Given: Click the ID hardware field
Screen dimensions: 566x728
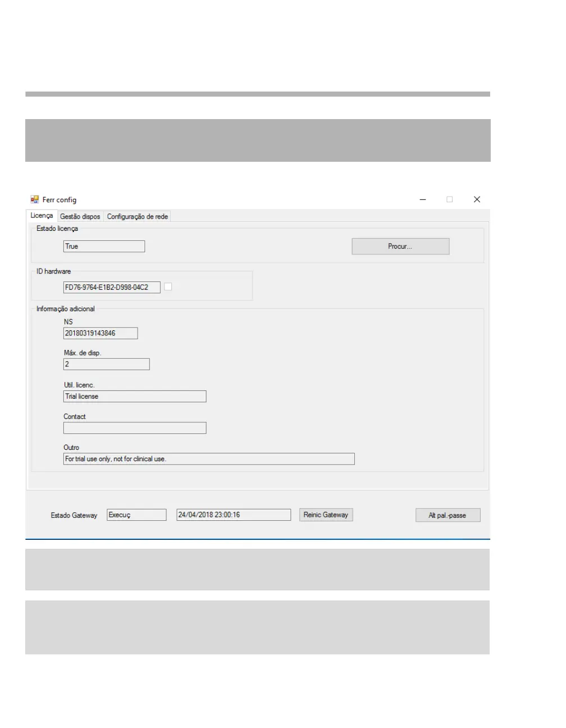Looking at the screenshot, I should tap(112, 287).
